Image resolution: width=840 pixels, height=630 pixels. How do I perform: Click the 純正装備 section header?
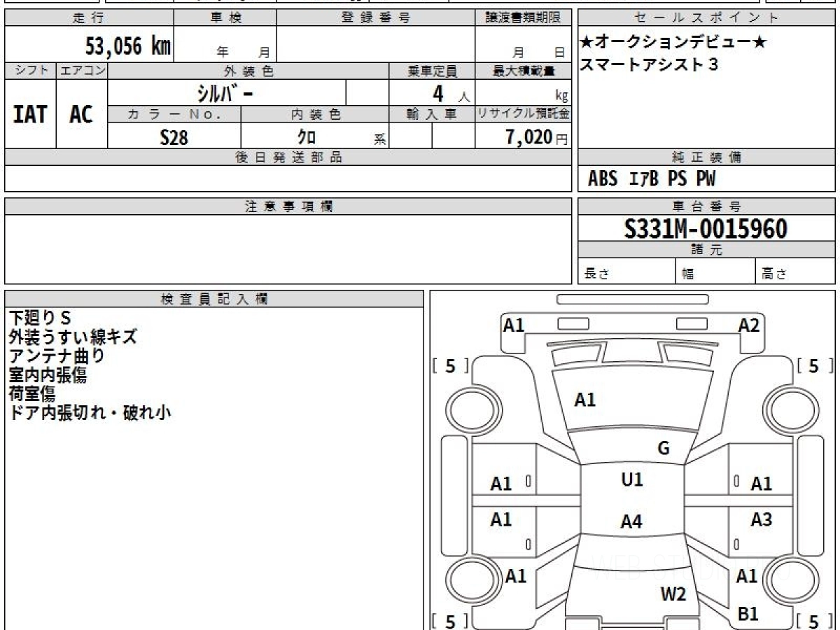[x=706, y=157]
